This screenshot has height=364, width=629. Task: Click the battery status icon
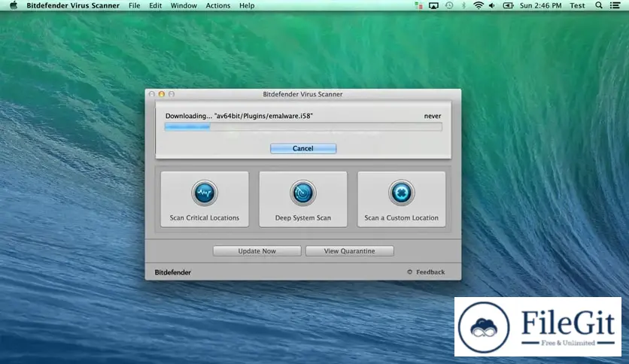pyautogui.click(x=508, y=5)
